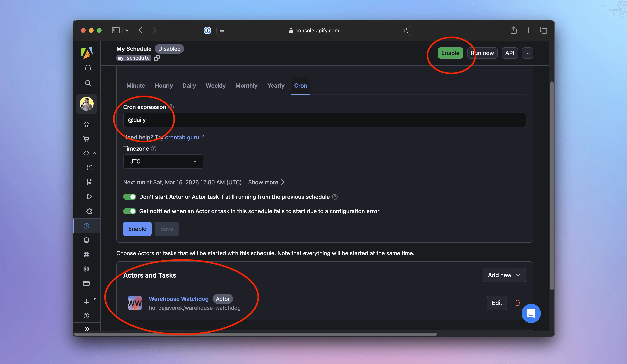Open the notifications bell icon

pyautogui.click(x=88, y=68)
